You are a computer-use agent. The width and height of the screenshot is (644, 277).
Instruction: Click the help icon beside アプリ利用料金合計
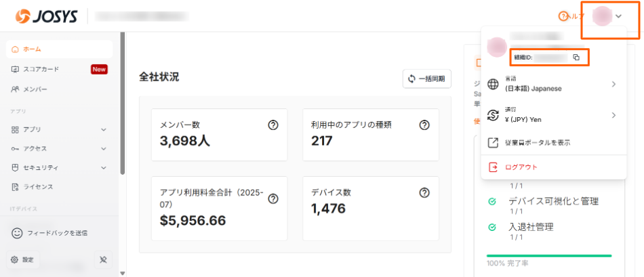click(x=273, y=198)
